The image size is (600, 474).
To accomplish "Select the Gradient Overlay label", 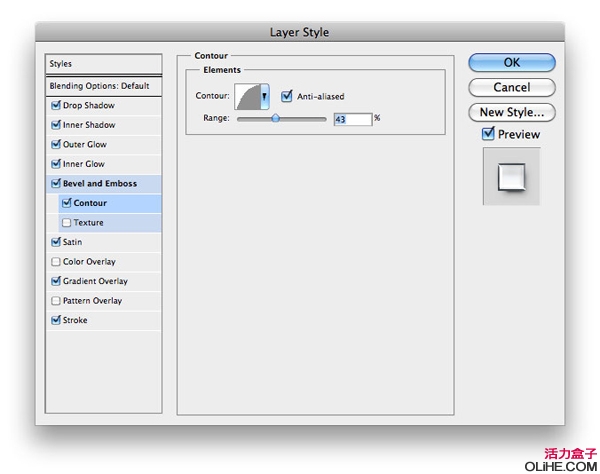I will 95,281.
